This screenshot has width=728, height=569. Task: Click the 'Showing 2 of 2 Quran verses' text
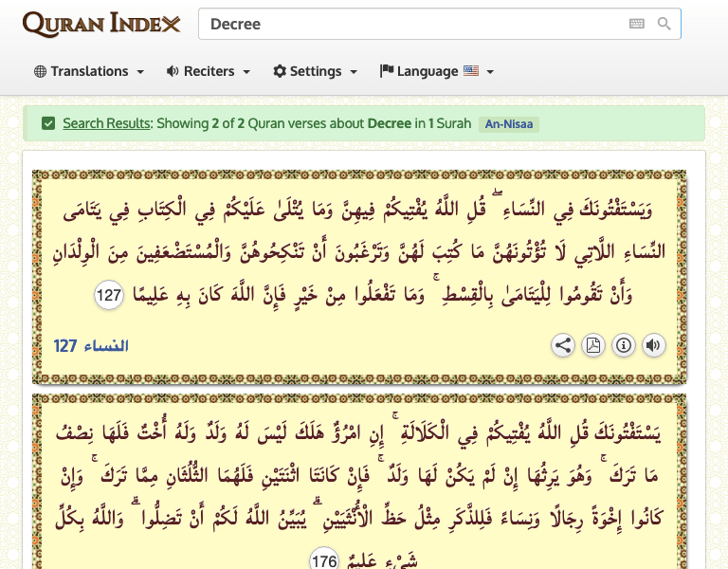260,123
